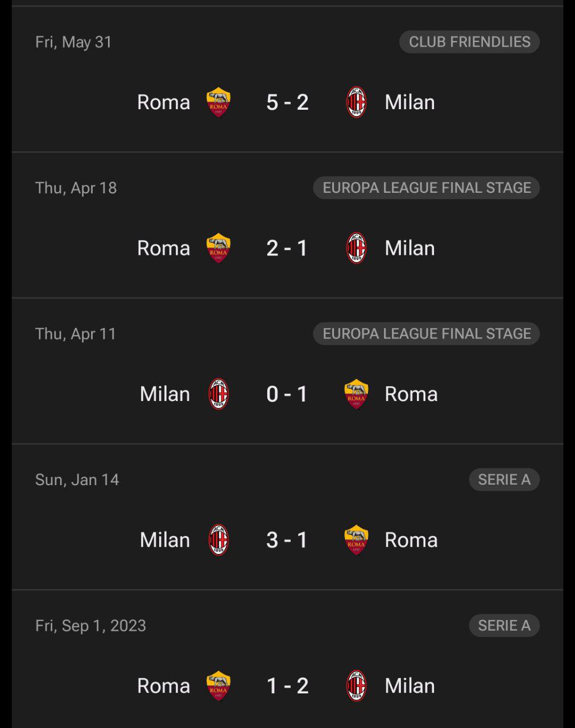Open Europa League Final Stage tag for Apr 11
Screen dimensions: 575x728
click(427, 334)
